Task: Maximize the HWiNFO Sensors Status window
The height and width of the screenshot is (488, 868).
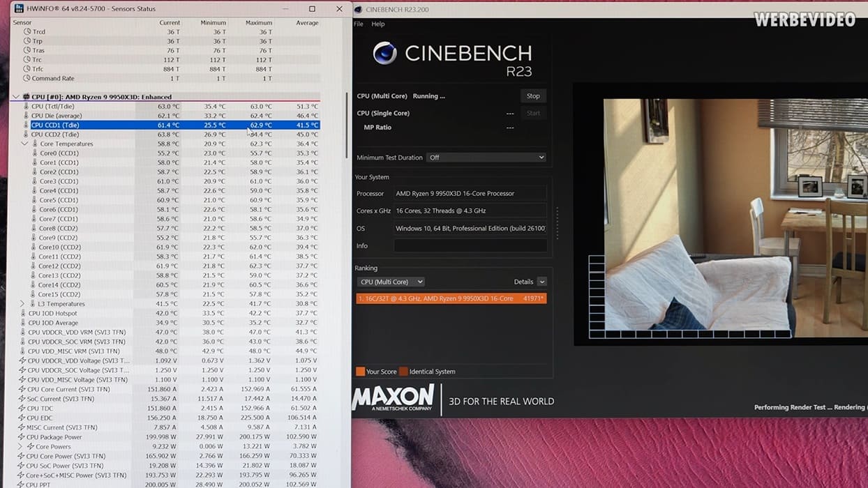Action: pyautogui.click(x=312, y=9)
